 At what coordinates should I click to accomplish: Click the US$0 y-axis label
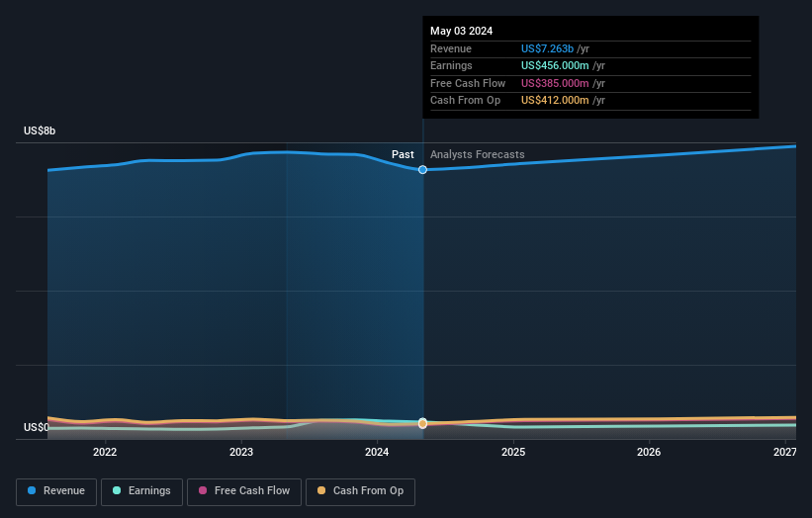coord(37,427)
